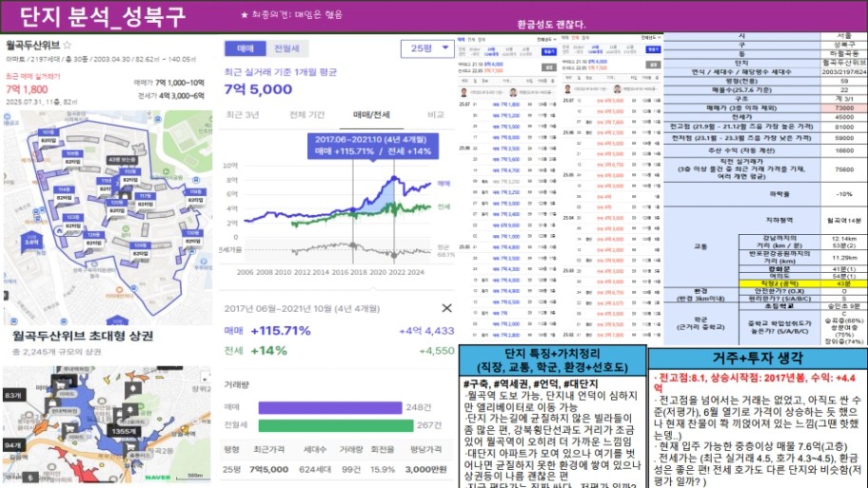This screenshot has width=868, height=488.
Task: Select the 홈플러스 shopping cart marker
Action: [132, 446]
